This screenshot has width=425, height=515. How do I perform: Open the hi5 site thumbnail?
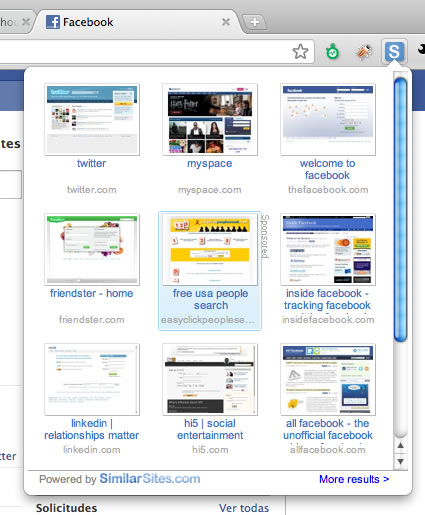click(x=210, y=379)
